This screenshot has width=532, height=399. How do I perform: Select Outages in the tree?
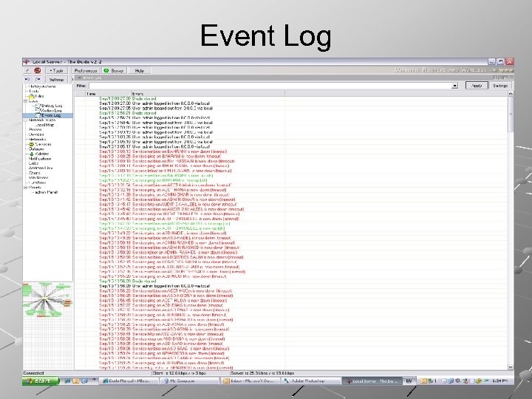click(x=36, y=149)
